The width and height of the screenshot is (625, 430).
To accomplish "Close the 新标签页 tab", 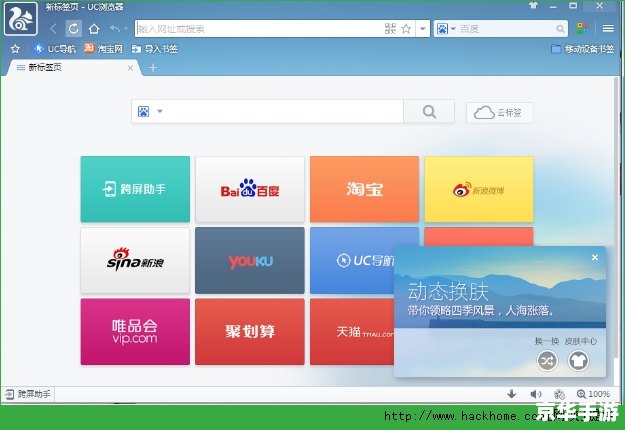I will coord(130,68).
